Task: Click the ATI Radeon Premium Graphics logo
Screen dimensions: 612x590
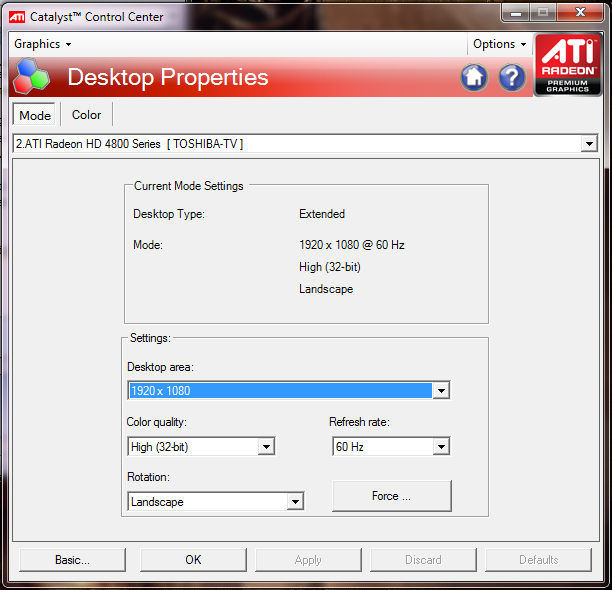Action: pos(568,65)
